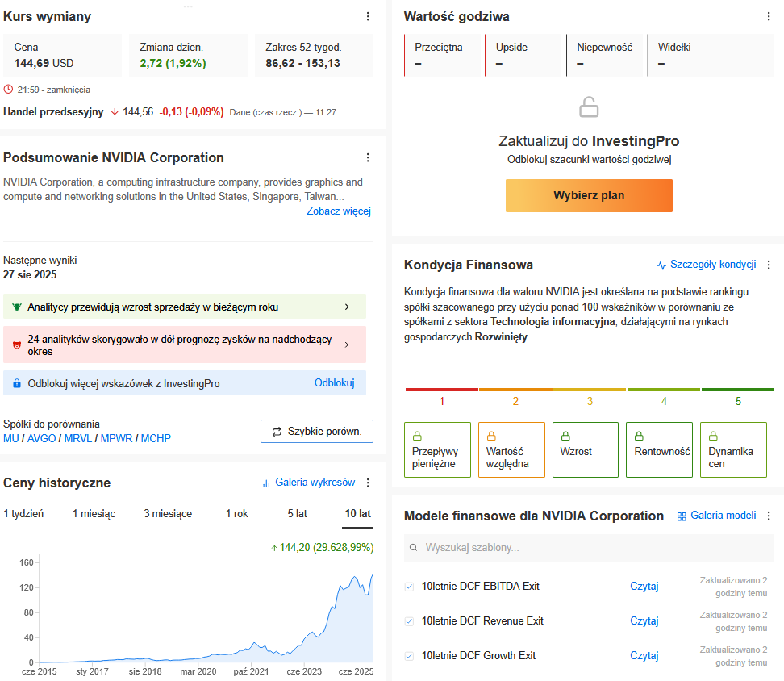Viewport: 784px width, 681px height.
Task: Open the Szczegóły kondycji link
Action: pyautogui.click(x=713, y=265)
